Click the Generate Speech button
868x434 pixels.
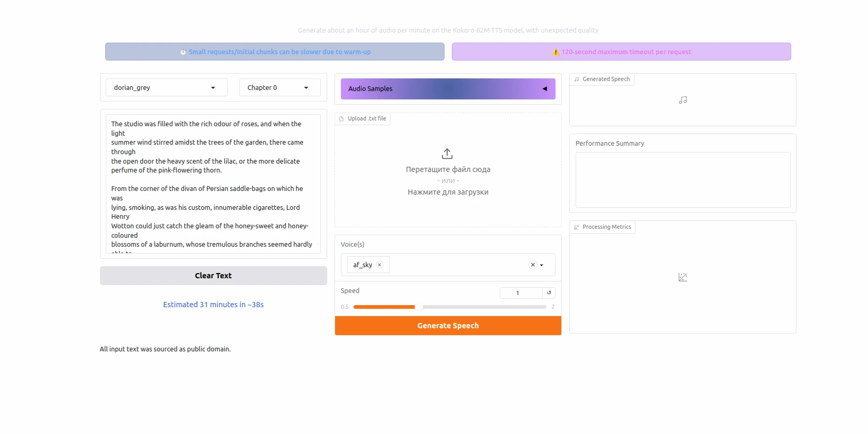(448, 326)
